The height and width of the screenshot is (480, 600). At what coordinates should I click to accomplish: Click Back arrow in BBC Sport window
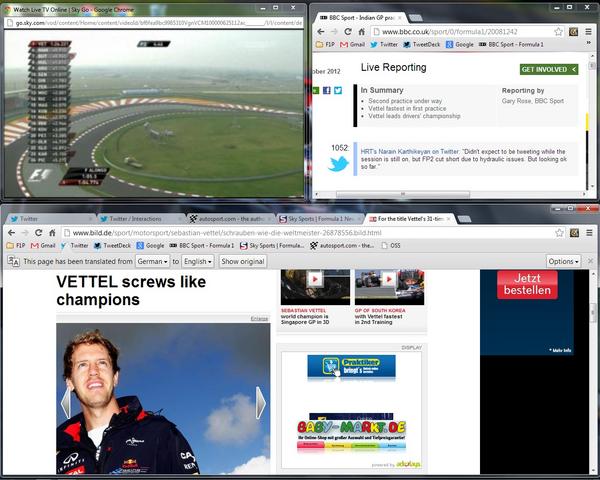321,32
